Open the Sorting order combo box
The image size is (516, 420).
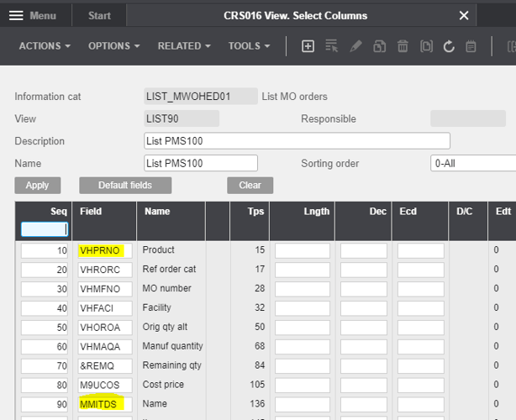pos(472,163)
